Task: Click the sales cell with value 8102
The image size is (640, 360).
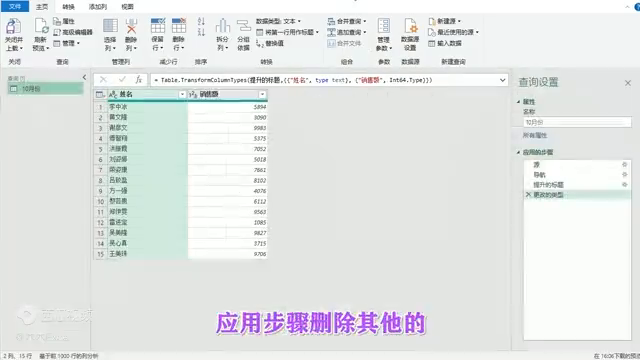Action: [x=227, y=180]
